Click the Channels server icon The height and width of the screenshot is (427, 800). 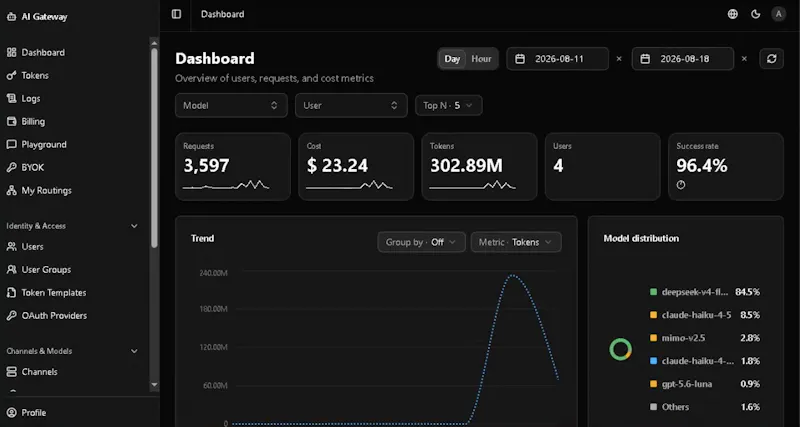(x=11, y=372)
